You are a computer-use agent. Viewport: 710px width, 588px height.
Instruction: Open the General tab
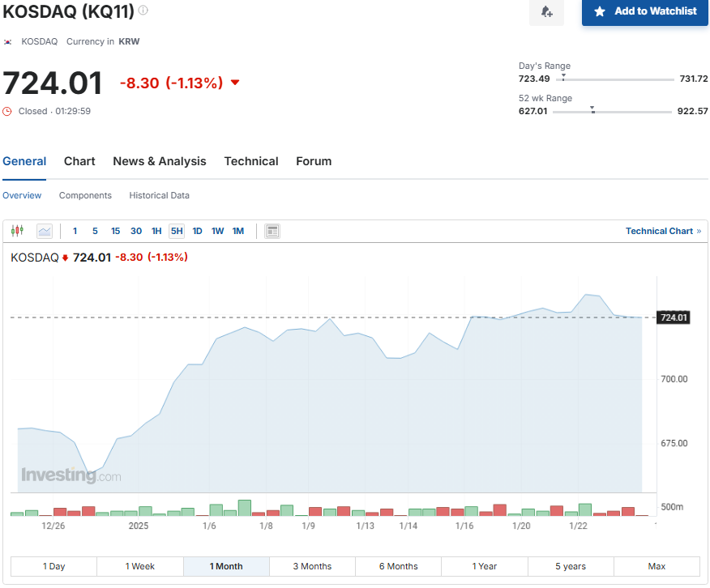[24, 161]
